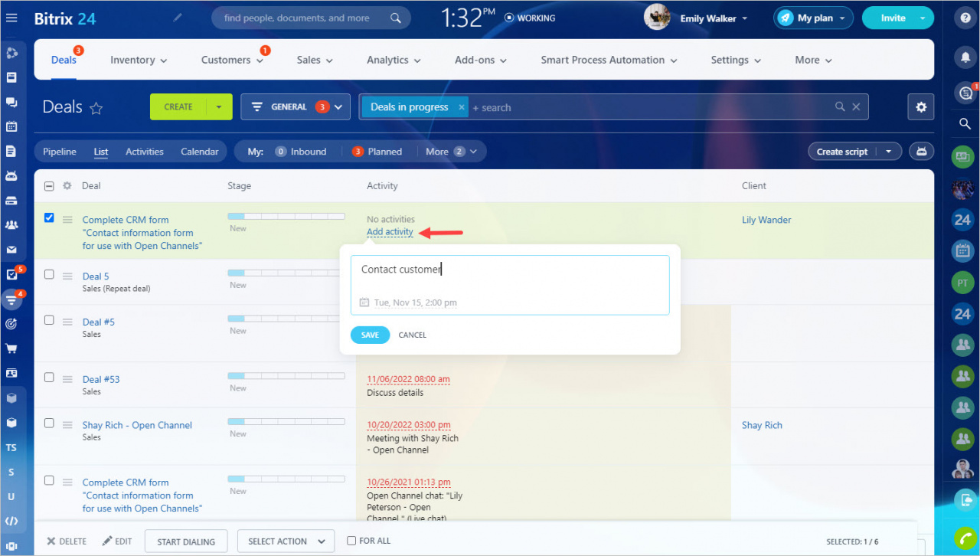The width and height of the screenshot is (980, 556).
Task: Open the chat icon in right panel
Action: click(x=966, y=93)
